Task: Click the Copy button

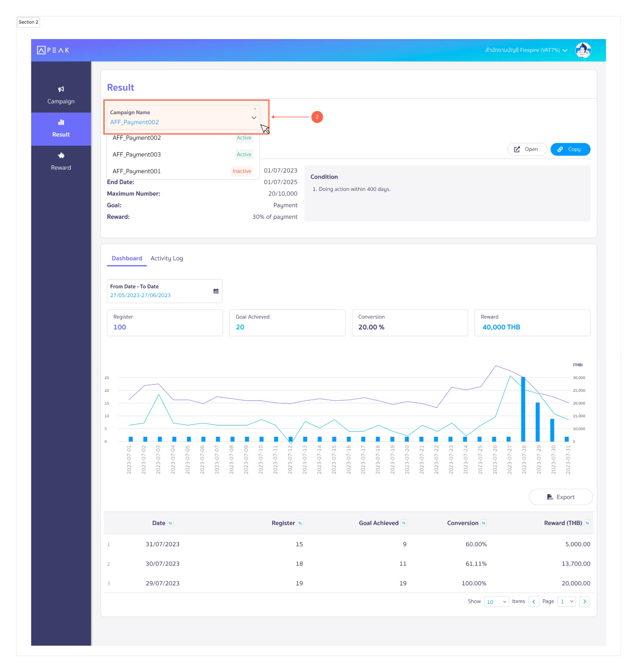Action: coord(570,149)
